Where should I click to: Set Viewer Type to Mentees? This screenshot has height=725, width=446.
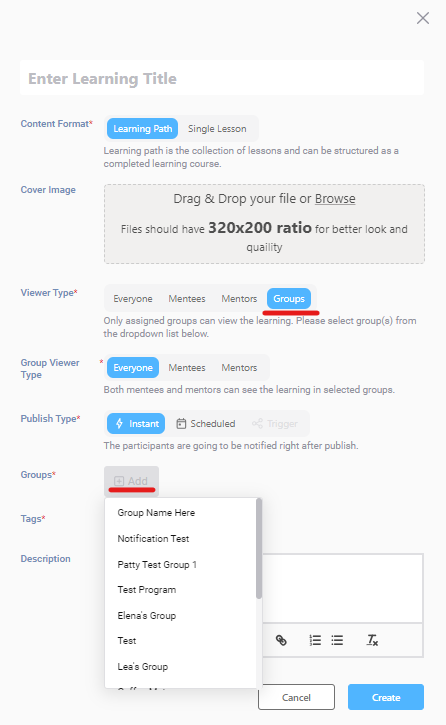coord(187,299)
